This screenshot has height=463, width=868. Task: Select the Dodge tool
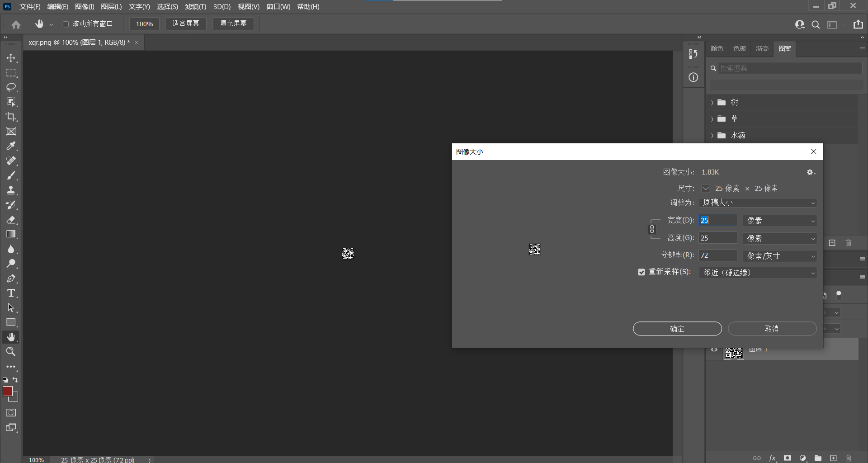pyautogui.click(x=11, y=264)
